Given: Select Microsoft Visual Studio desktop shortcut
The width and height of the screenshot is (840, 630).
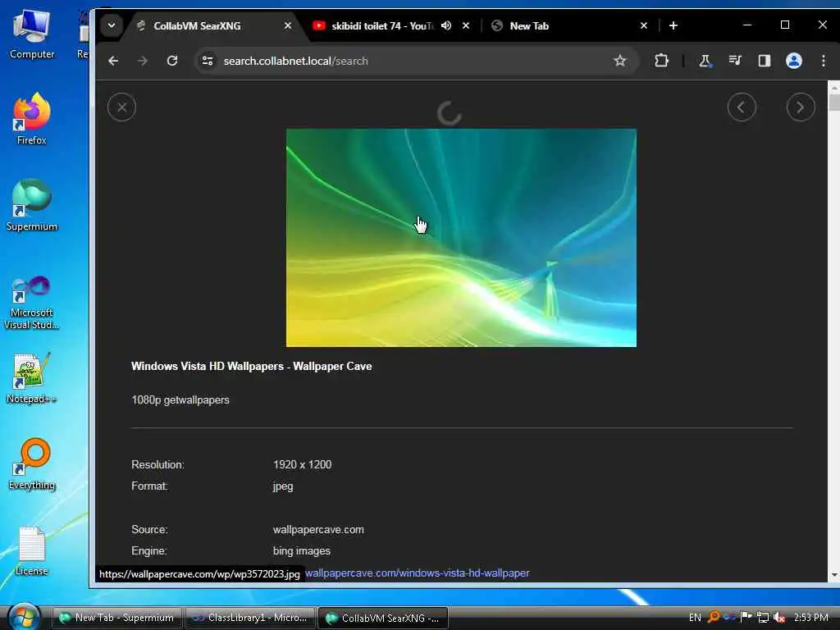Looking at the screenshot, I should click(x=32, y=304).
